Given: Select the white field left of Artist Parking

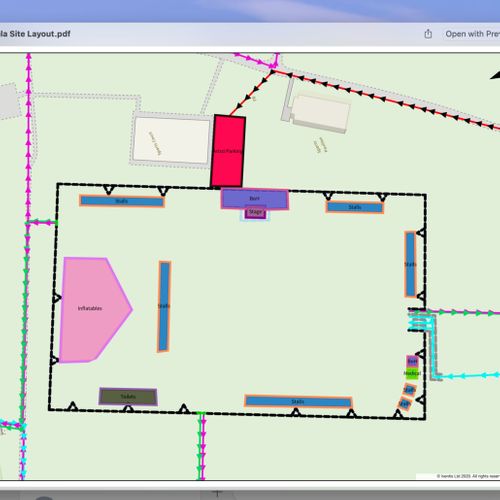Looking at the screenshot, I should (x=171, y=140).
